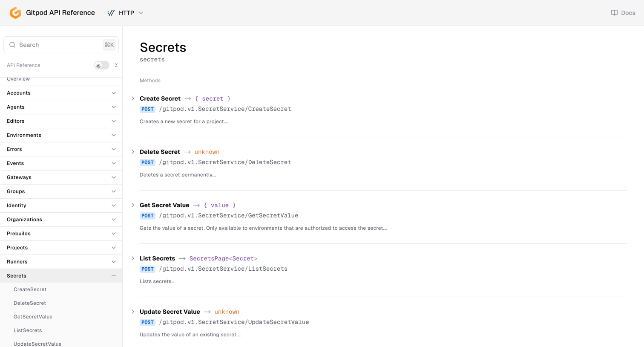Click the POST badge for ListSecrets
Screen dimensions: 644x347
[147, 269]
